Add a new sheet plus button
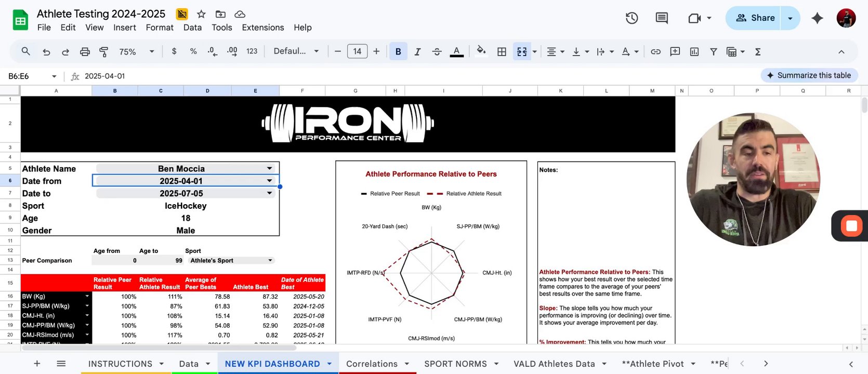 [x=37, y=364]
